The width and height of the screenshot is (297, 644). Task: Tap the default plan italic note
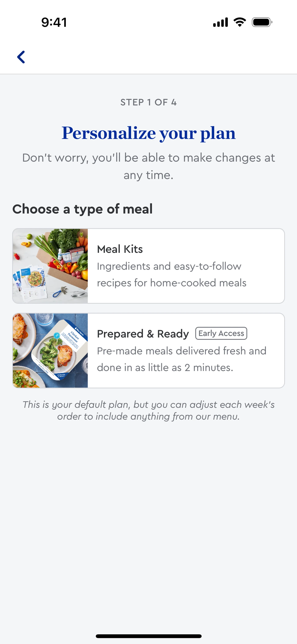pyautogui.click(x=148, y=410)
